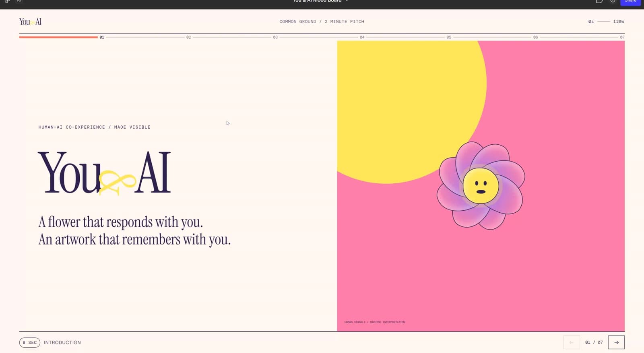The width and height of the screenshot is (644, 353).
Task: Click the large You & AI title
Action: tap(105, 173)
